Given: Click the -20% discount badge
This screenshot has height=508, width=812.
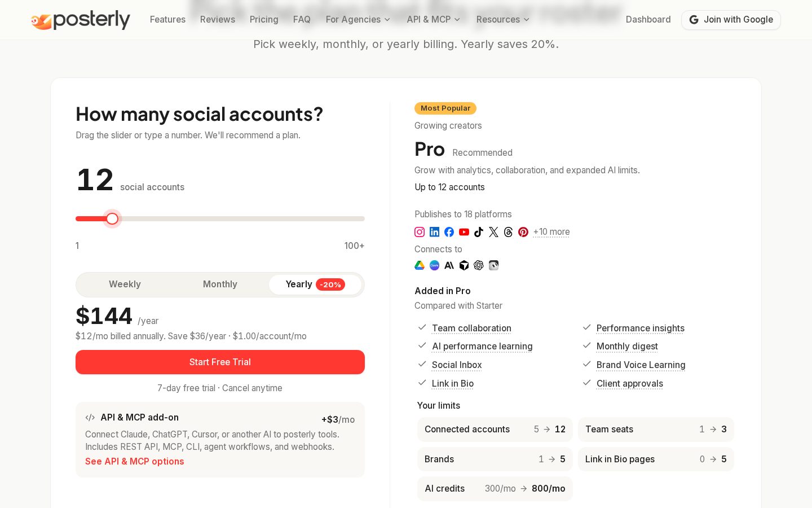Looking at the screenshot, I should click(330, 284).
